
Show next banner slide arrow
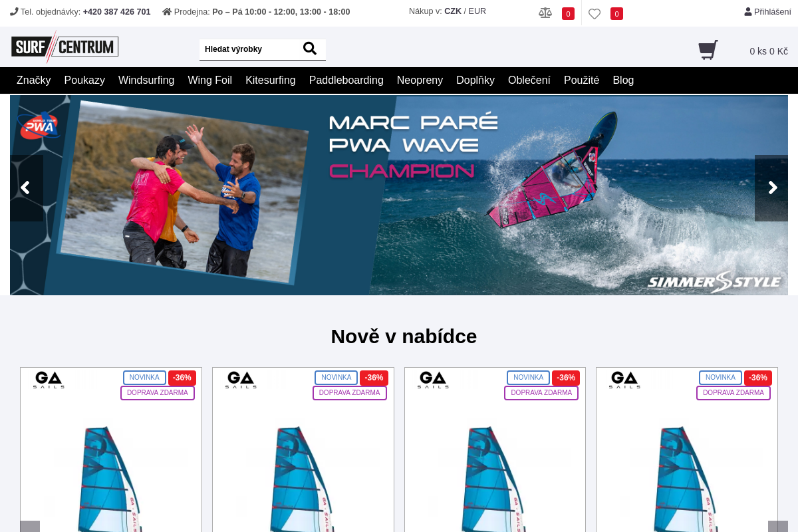(x=771, y=188)
